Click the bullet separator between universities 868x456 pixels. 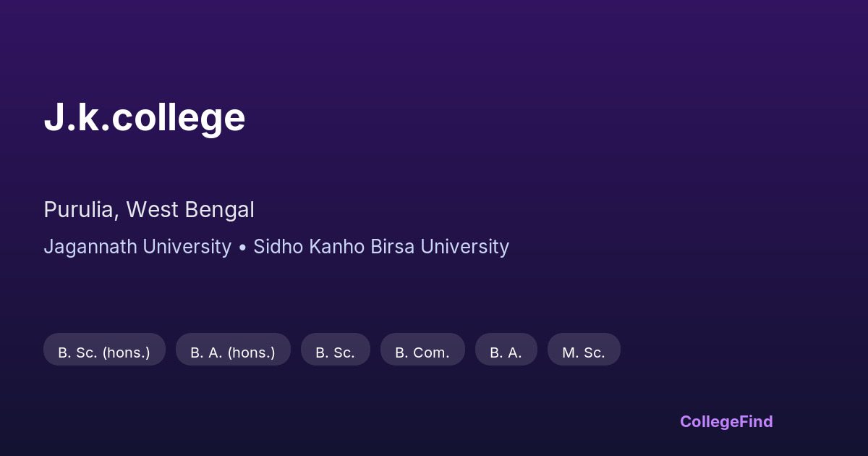point(242,248)
